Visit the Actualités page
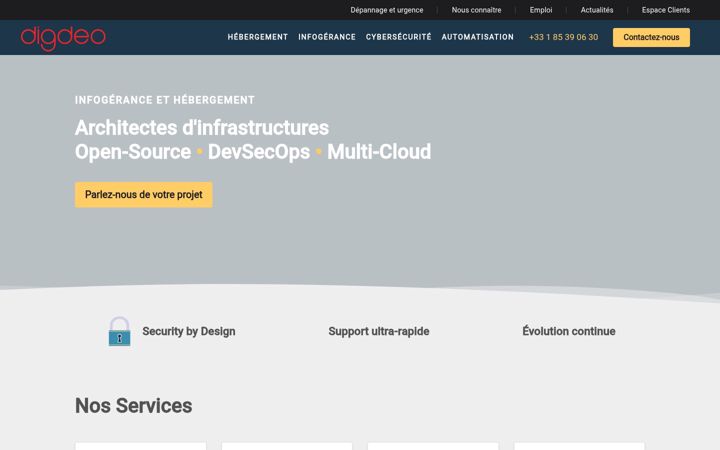Screen dimensions: 720x450 tap(597, 10)
